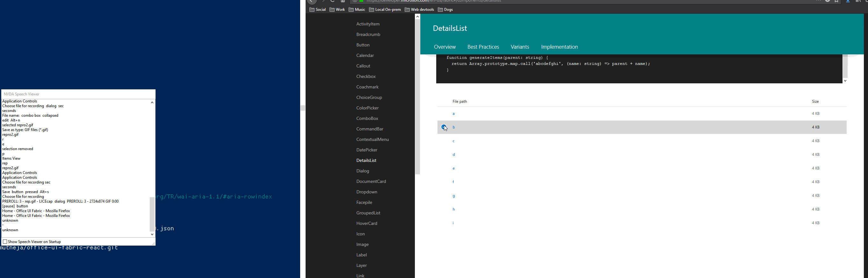The width and height of the screenshot is (868, 278).
Task: Click the component sidebar scrollbar thumb
Action: (x=417, y=97)
